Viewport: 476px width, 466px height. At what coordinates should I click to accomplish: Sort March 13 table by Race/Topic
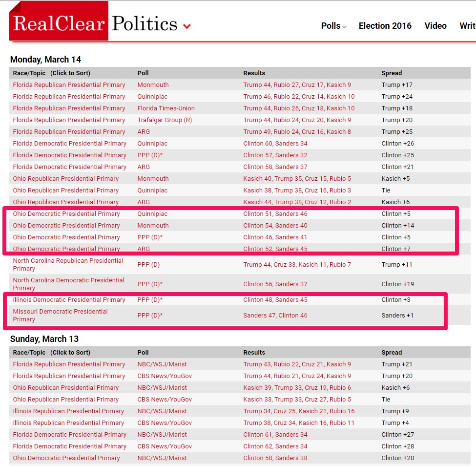[x=52, y=352]
